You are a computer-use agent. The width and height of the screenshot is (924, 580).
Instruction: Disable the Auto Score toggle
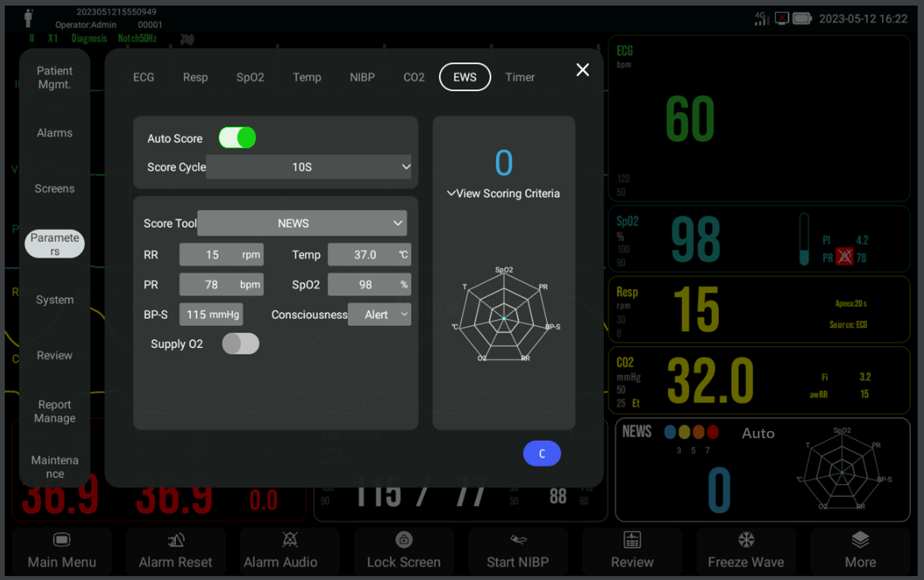coord(237,138)
